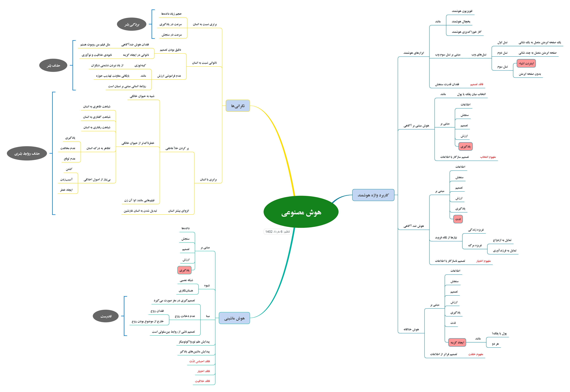Select the node "تبدیل شدن به انسان غارنشین"
The height and width of the screenshot is (392, 570).
pos(140,211)
